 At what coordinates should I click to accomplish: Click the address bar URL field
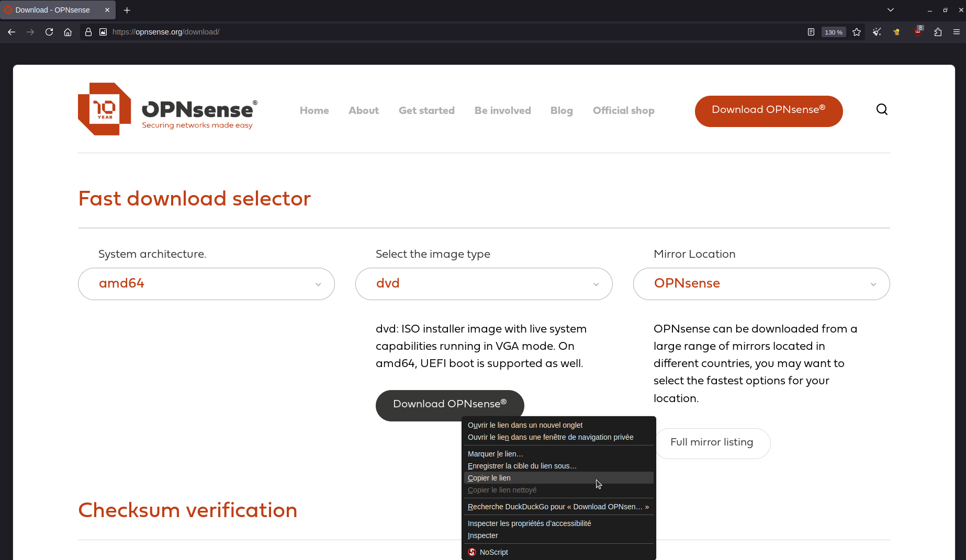pos(455,32)
